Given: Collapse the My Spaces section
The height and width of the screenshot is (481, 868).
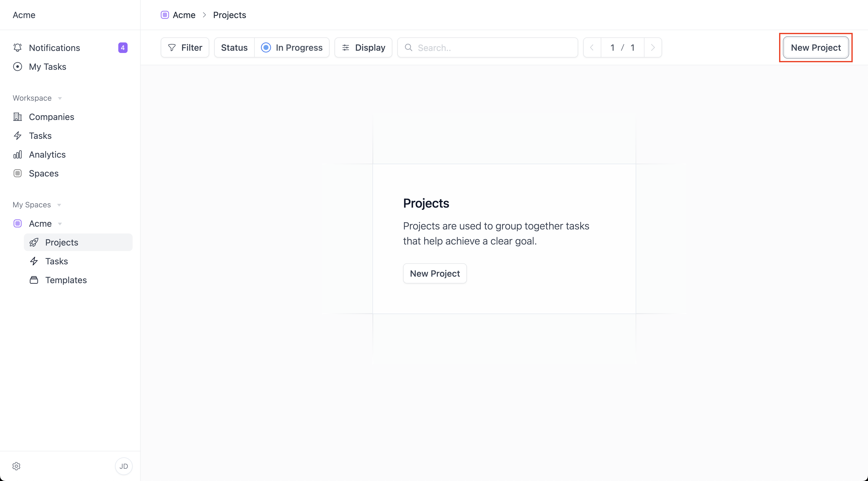Looking at the screenshot, I should pyautogui.click(x=59, y=205).
